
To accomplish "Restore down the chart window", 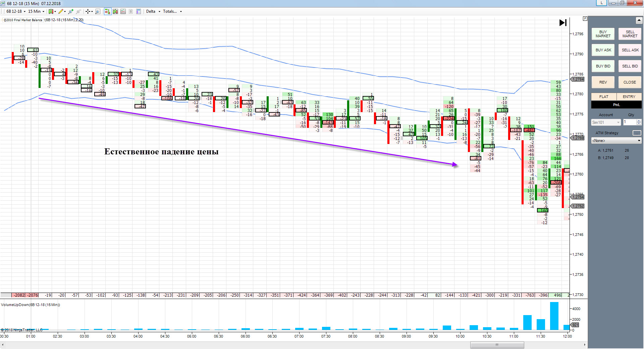I will [622, 3].
